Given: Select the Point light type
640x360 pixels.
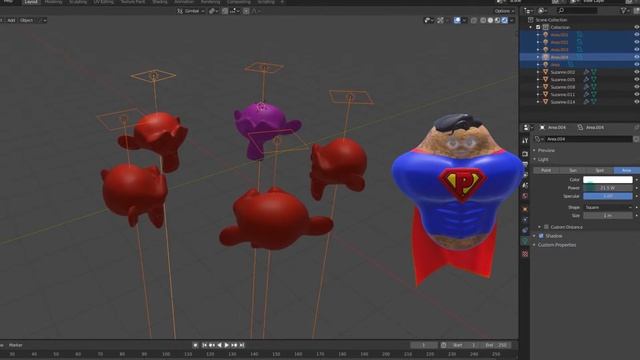Looking at the screenshot, I should coord(546,170).
